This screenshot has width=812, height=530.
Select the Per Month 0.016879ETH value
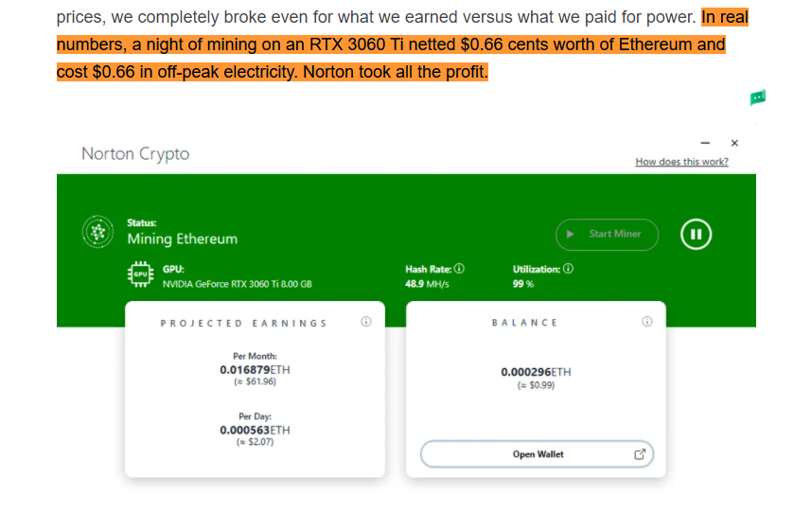tap(255, 369)
